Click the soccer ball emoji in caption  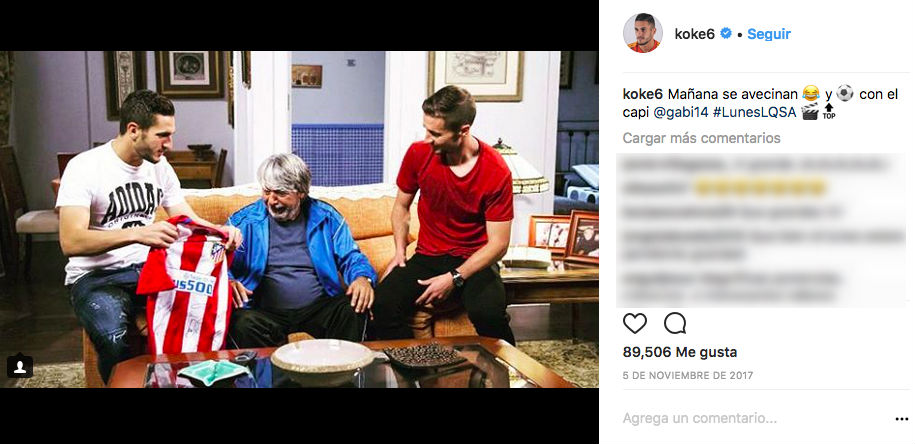coord(844,93)
